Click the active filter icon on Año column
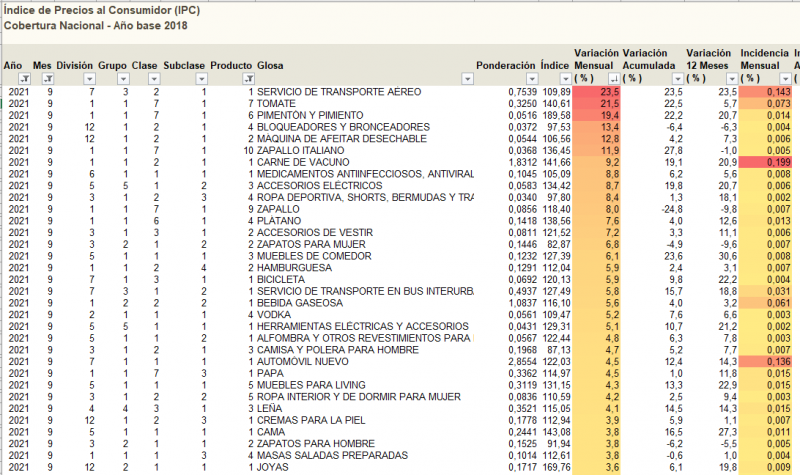The width and height of the screenshot is (800, 475). (x=25, y=78)
